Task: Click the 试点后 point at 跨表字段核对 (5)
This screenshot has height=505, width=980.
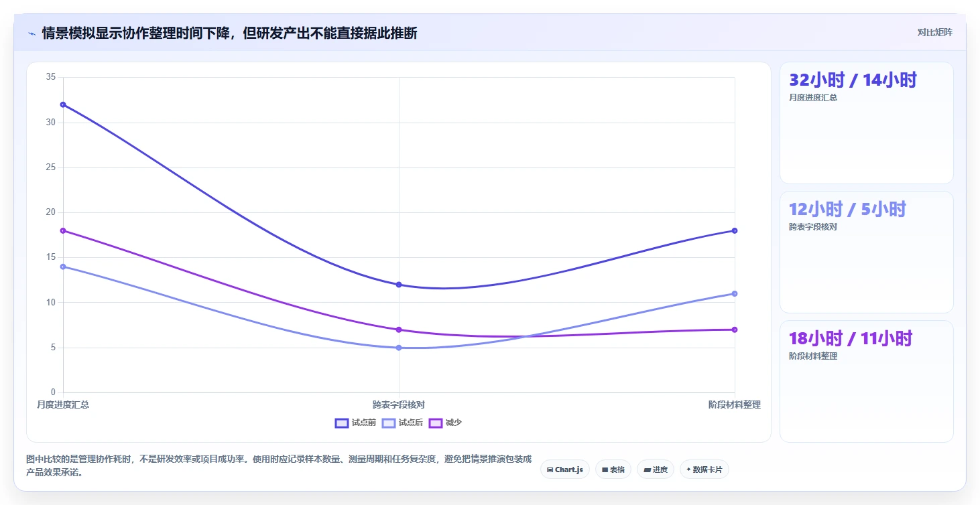Action: click(399, 348)
